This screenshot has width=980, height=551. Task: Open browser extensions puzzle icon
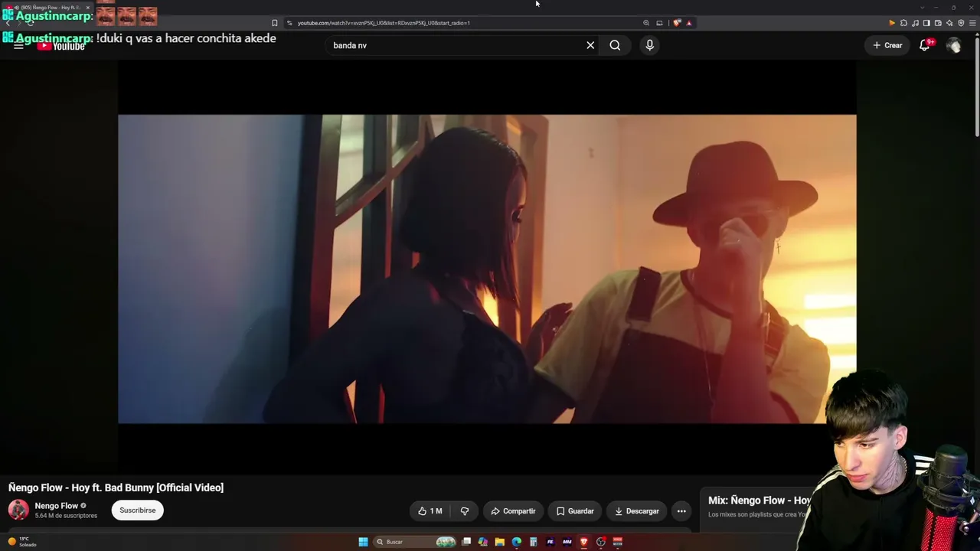[x=904, y=23]
